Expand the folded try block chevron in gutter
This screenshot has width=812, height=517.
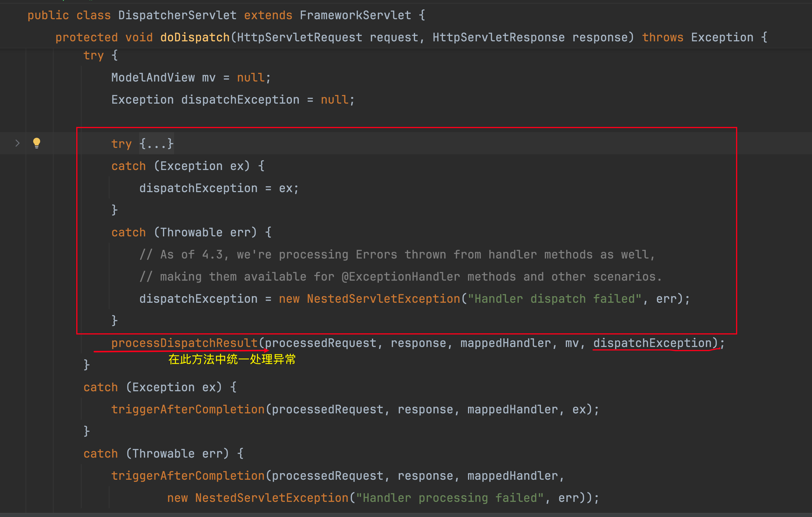coord(17,143)
